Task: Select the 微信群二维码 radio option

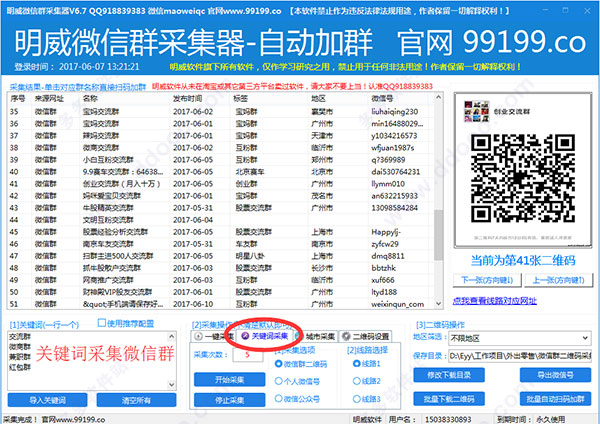Action: point(276,365)
